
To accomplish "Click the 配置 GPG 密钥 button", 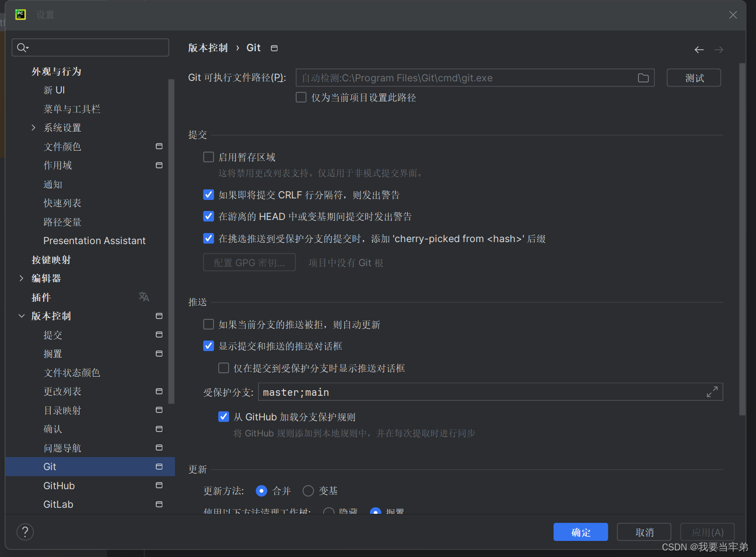I will (249, 262).
